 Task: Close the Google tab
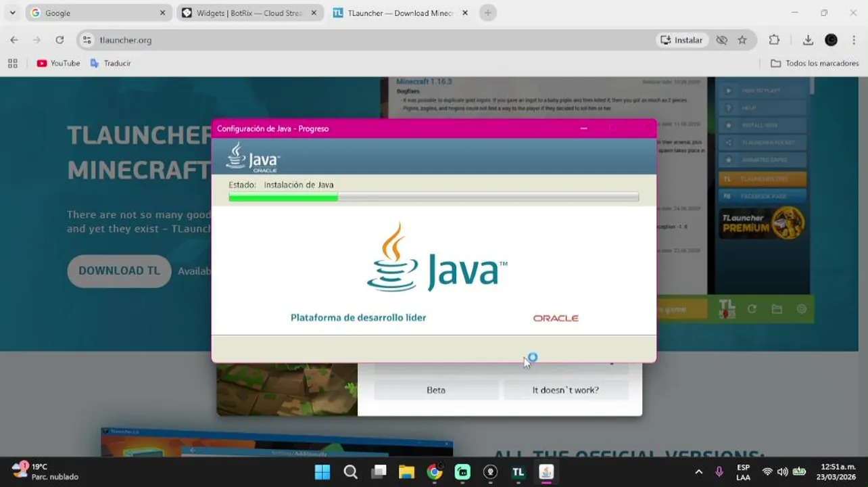(162, 13)
